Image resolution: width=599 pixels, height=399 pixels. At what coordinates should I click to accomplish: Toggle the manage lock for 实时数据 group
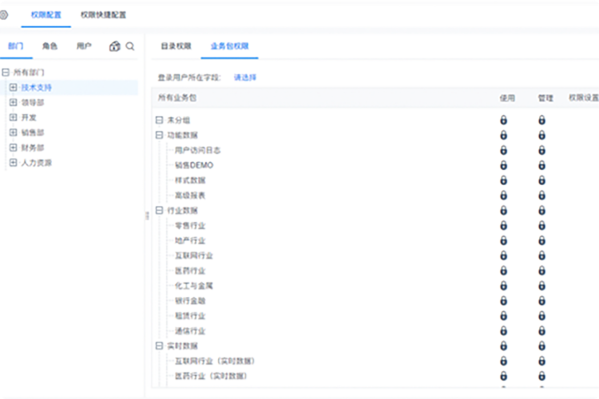(x=542, y=346)
